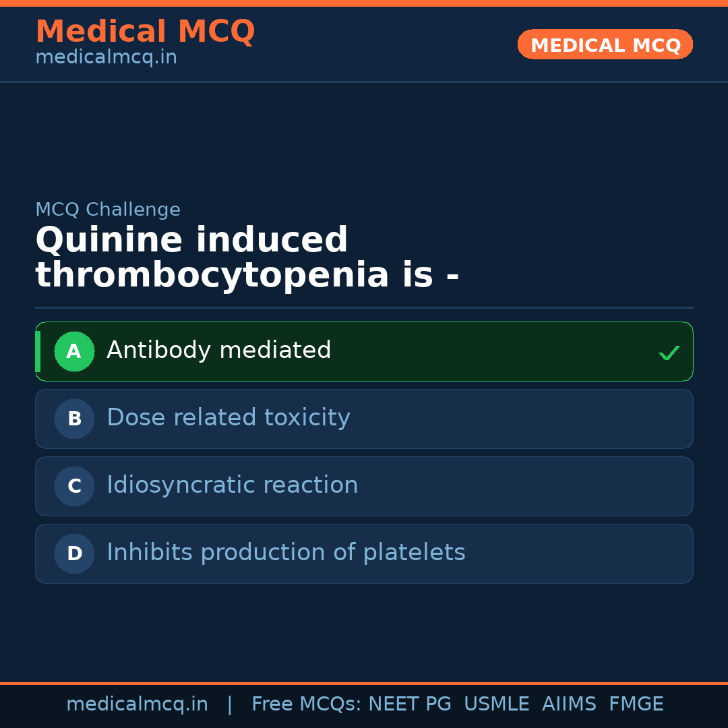Choose the 'Dose related toxicity' answer
728x728 pixels.
[229, 418]
